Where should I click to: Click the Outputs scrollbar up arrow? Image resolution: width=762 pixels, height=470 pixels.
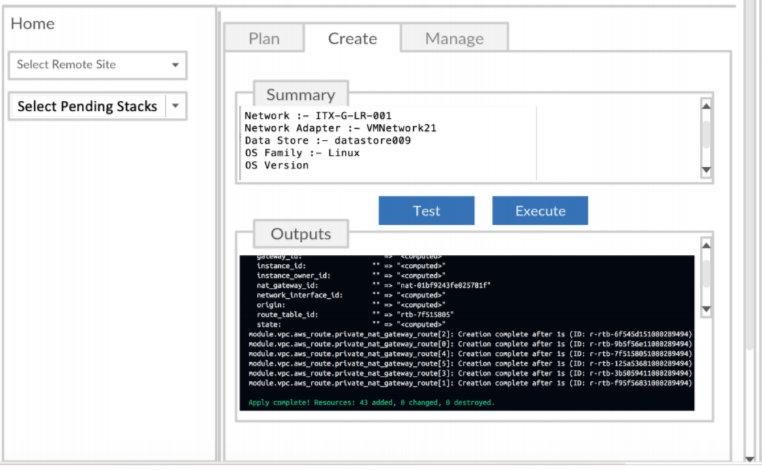point(706,245)
